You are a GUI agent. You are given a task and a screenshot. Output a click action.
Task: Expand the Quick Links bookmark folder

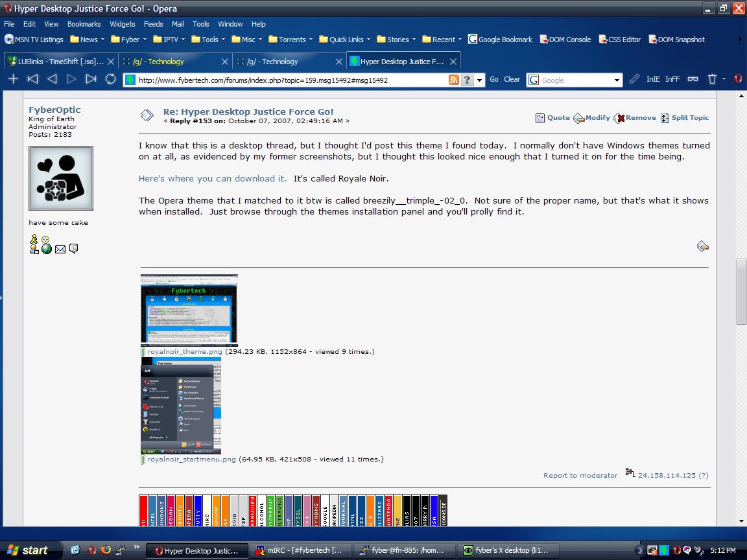pyautogui.click(x=345, y=40)
